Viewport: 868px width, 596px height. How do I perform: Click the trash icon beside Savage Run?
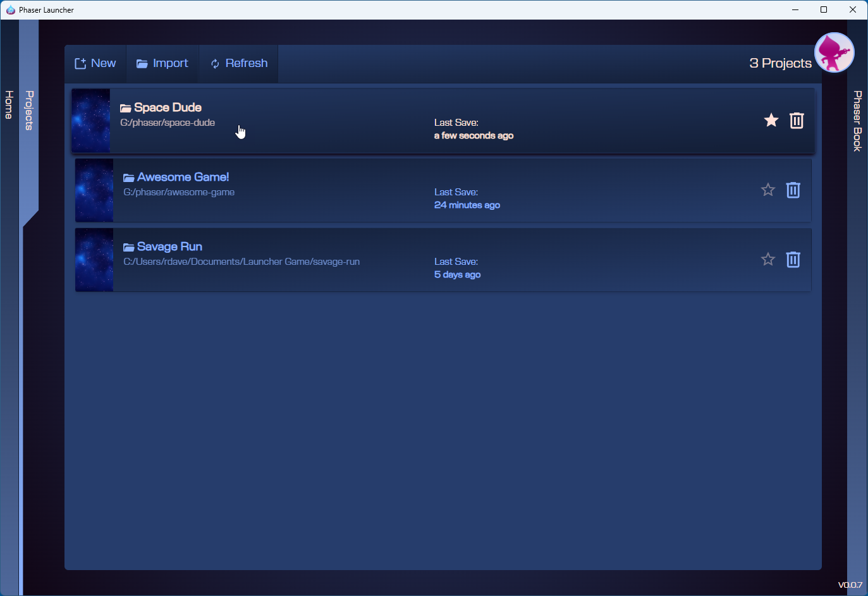pos(793,259)
